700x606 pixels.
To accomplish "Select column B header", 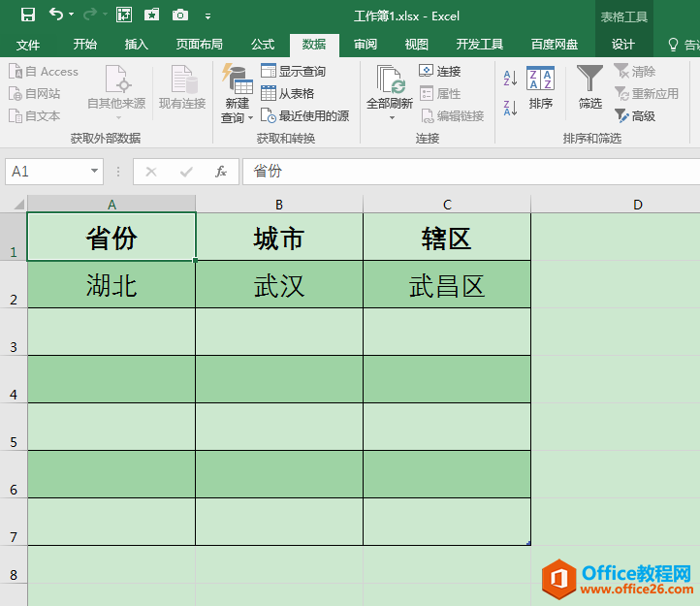I will (x=279, y=204).
